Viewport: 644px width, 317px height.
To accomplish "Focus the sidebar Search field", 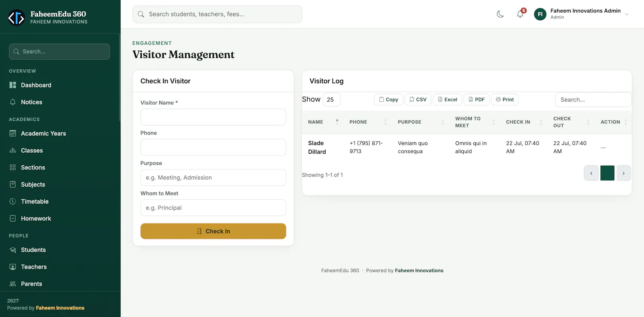I will 60,52.
